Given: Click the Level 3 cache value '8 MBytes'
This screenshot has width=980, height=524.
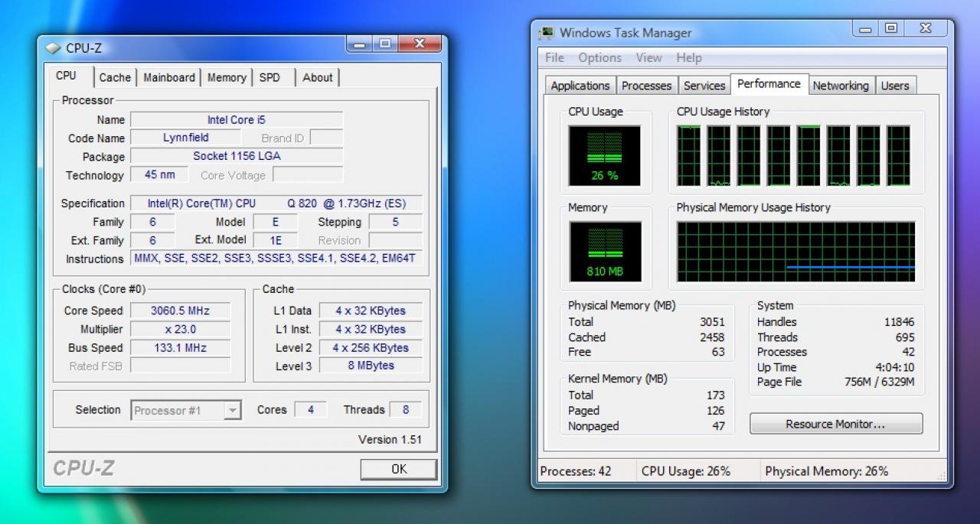Looking at the screenshot, I should tap(371, 366).
